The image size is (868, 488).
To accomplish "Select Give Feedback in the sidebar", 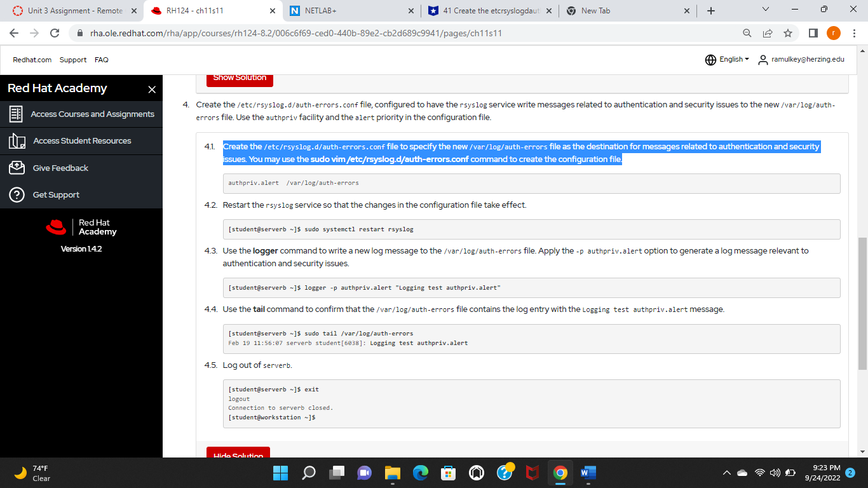I will pos(61,168).
